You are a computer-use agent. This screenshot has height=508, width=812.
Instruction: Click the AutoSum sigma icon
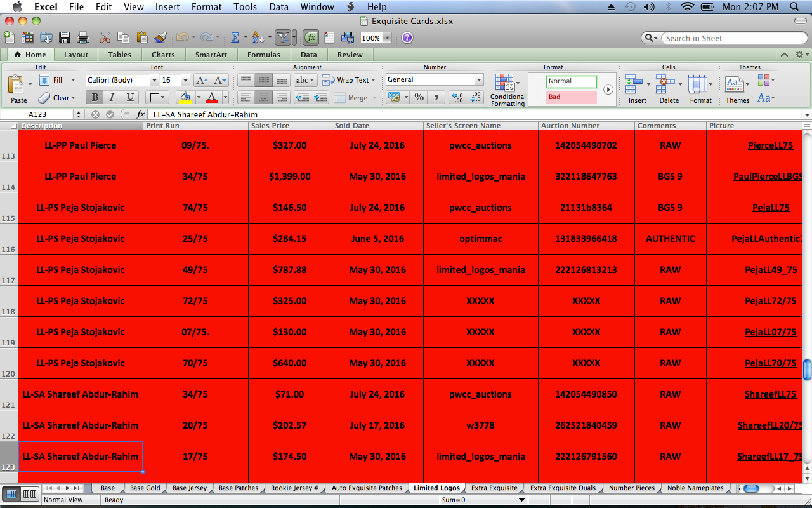(235, 38)
